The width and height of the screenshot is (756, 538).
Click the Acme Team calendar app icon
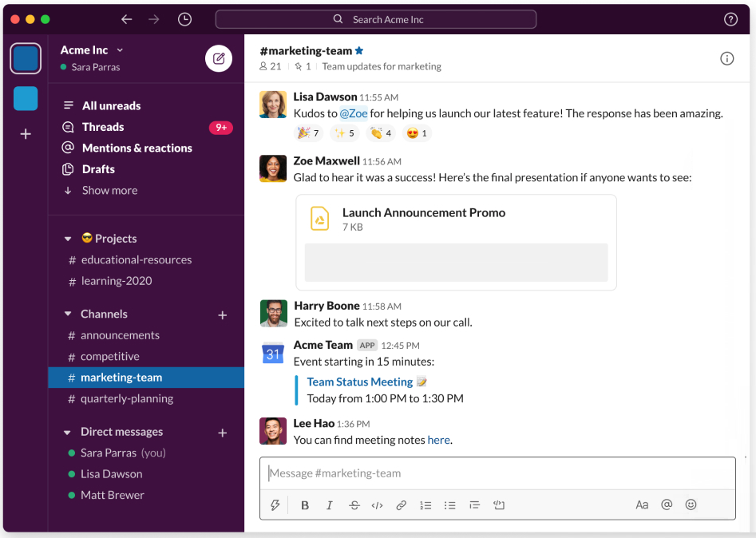[x=273, y=354]
